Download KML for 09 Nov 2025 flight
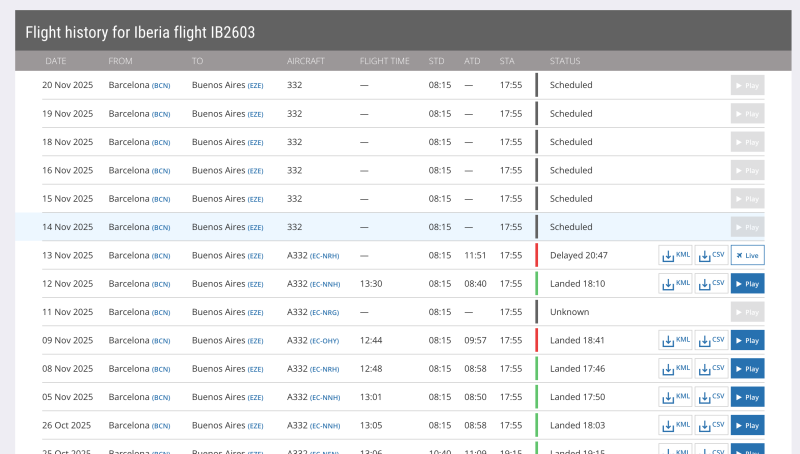The height and width of the screenshot is (454, 800). click(676, 340)
